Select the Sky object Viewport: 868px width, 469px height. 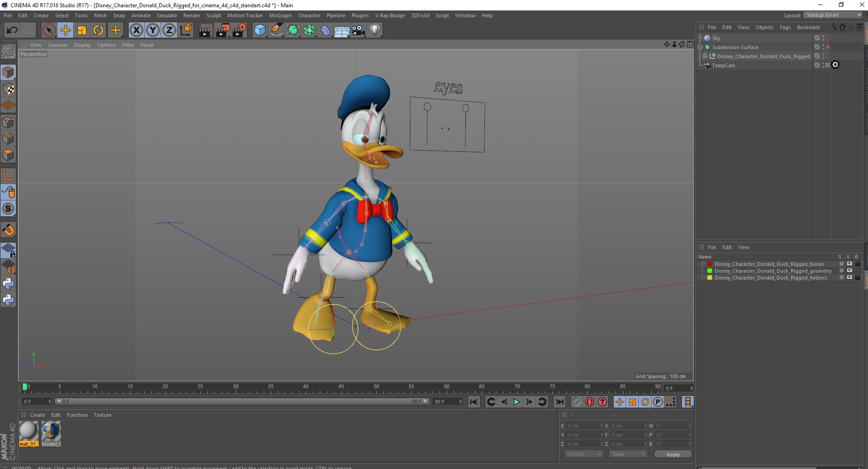(716, 38)
